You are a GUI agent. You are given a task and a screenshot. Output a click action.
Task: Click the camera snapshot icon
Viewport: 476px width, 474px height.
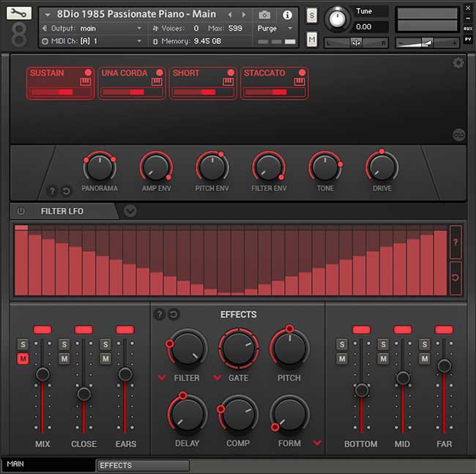point(264,15)
